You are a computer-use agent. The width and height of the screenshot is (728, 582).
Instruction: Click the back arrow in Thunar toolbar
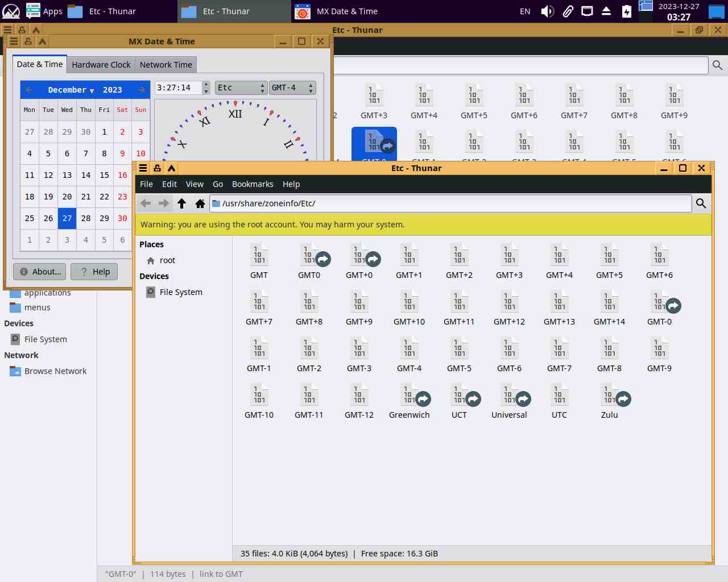click(x=146, y=203)
